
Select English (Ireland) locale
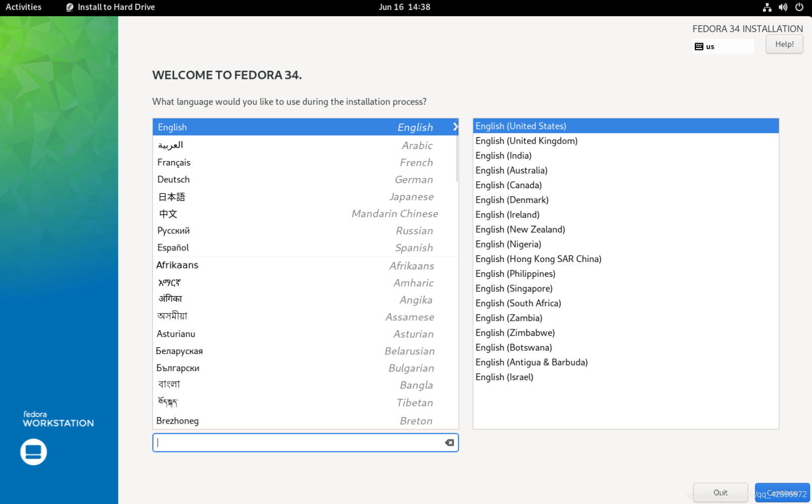[x=626, y=214]
